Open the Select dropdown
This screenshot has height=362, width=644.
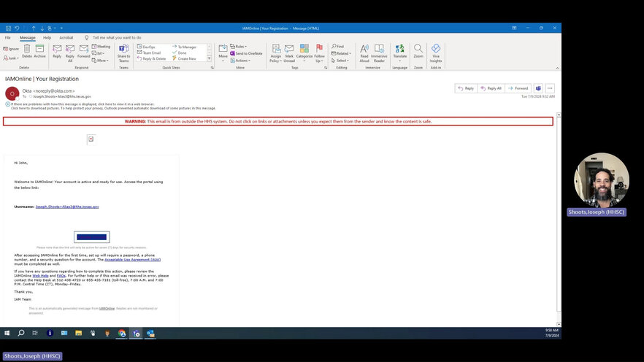pyautogui.click(x=340, y=61)
